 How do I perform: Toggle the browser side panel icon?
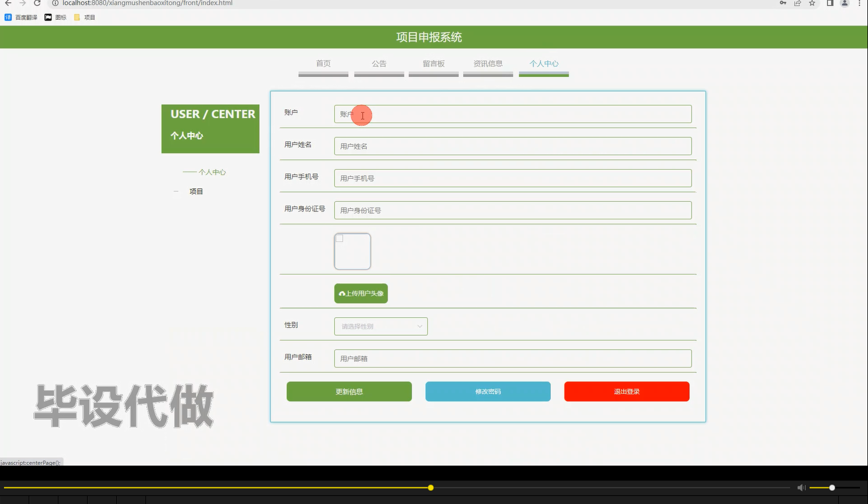point(830,3)
